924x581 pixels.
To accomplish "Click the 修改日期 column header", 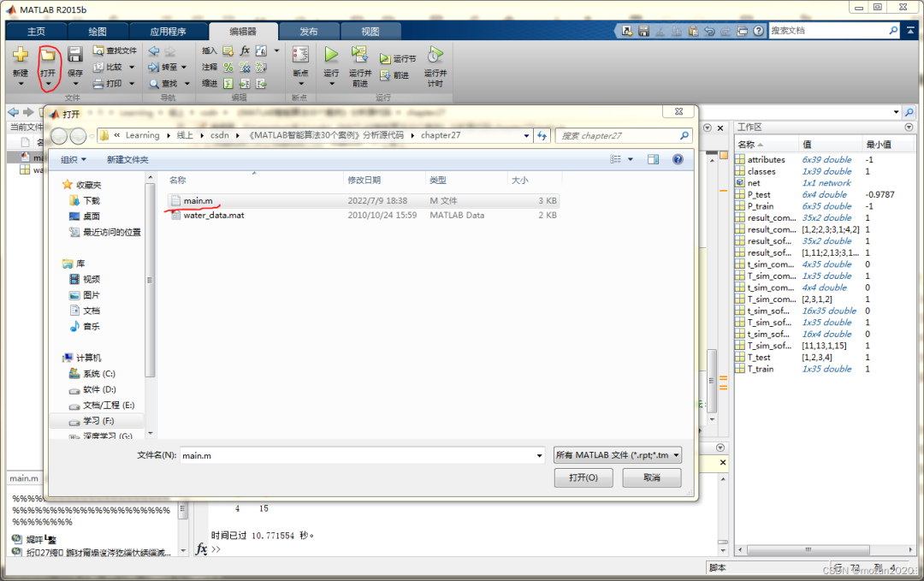I will 383,181.
